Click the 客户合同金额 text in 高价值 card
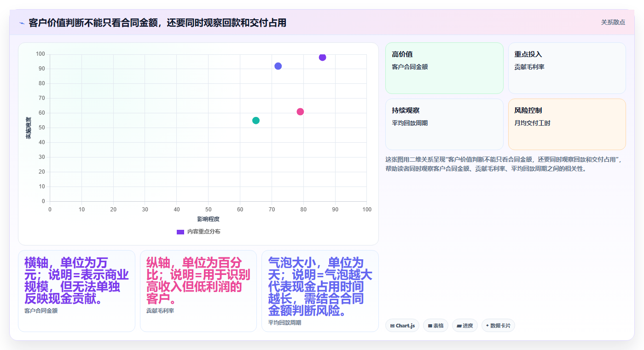644x350 pixels. pyautogui.click(x=410, y=67)
